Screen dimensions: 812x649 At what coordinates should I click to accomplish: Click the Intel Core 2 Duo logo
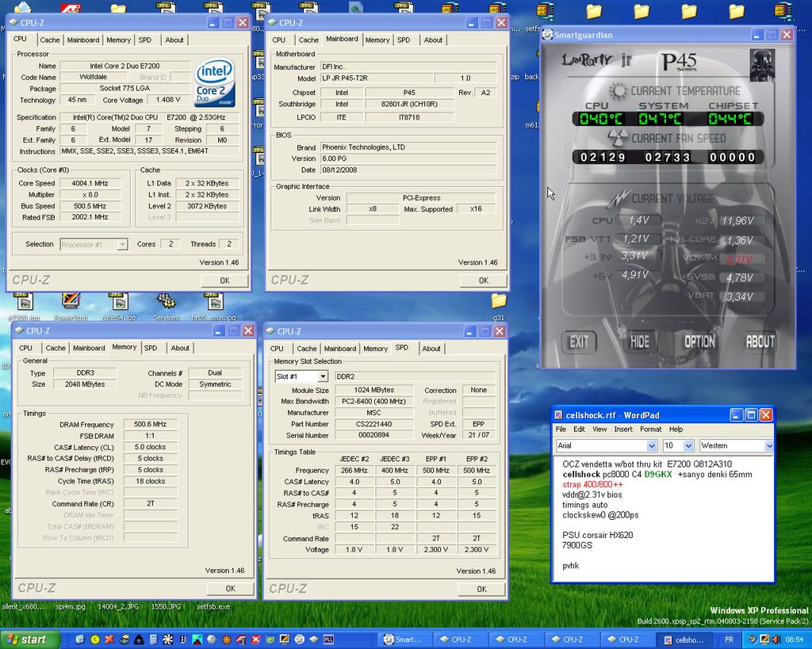click(214, 82)
